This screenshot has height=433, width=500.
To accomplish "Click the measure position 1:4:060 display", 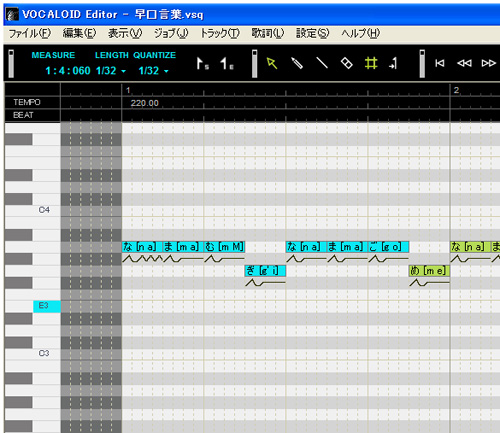I will [68, 71].
